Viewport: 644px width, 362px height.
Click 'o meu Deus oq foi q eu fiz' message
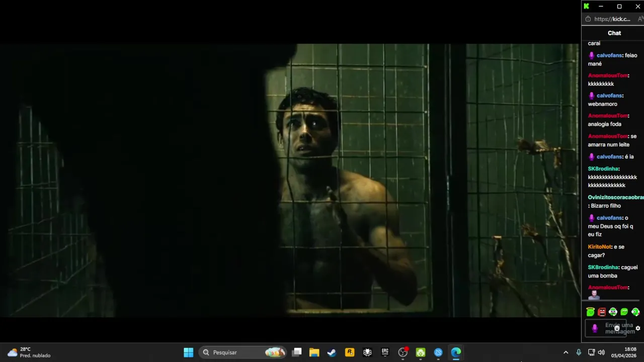click(610, 226)
